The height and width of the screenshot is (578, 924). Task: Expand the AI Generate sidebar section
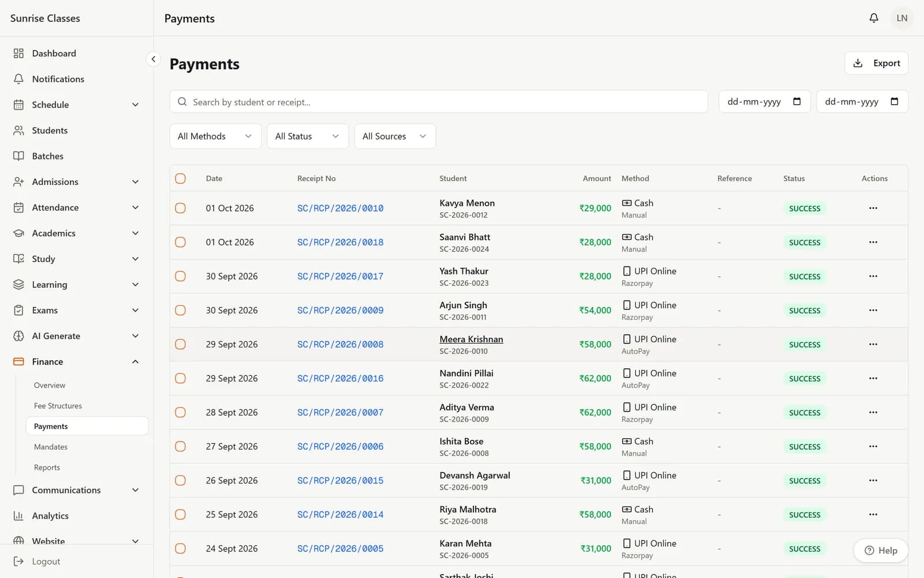pos(76,336)
